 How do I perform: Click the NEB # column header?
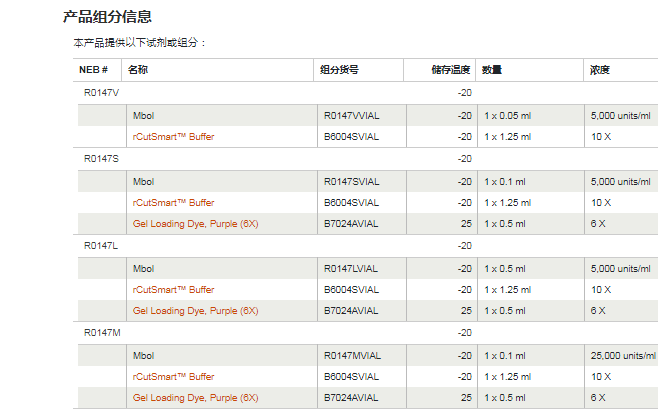pos(93,70)
